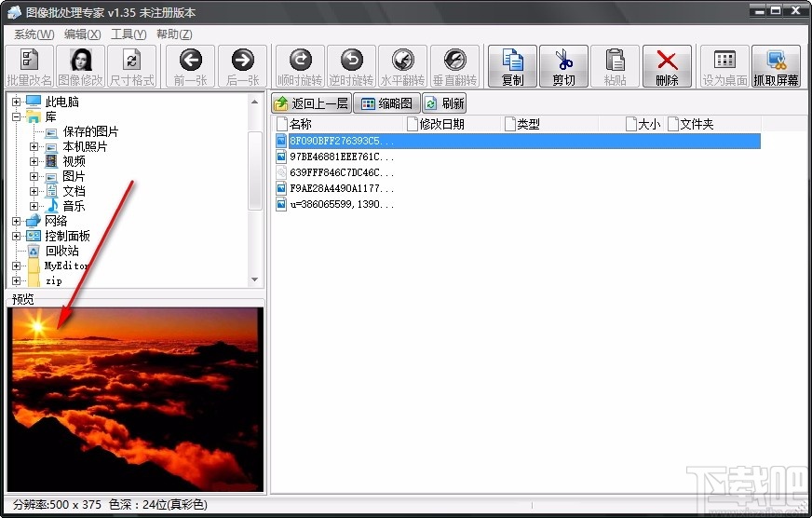Open the 工具(Y) menu
The height and width of the screenshot is (518, 812).
[129, 34]
